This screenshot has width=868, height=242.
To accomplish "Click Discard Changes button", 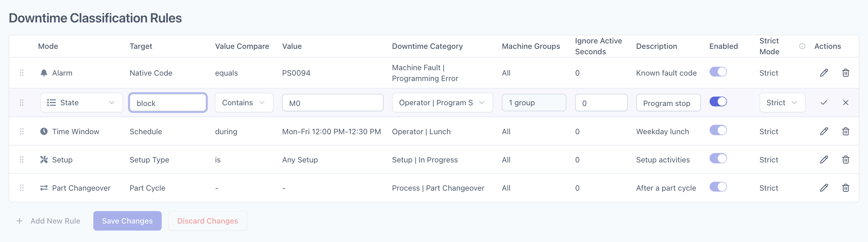I will coord(208,221).
